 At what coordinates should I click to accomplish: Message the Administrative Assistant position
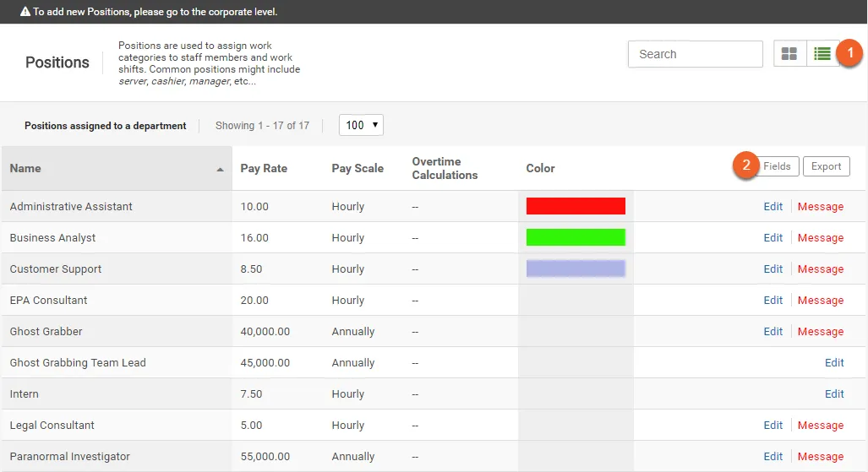[821, 206]
